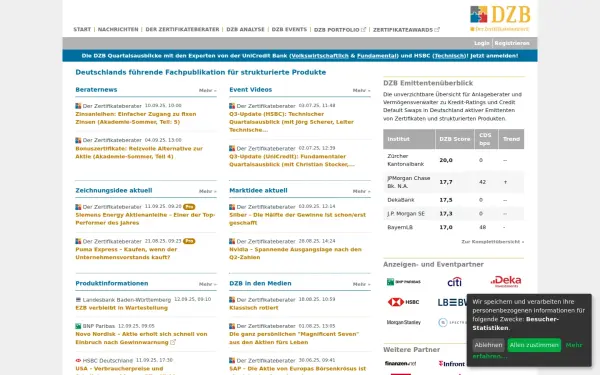Click the Registrieren link

click(512, 43)
